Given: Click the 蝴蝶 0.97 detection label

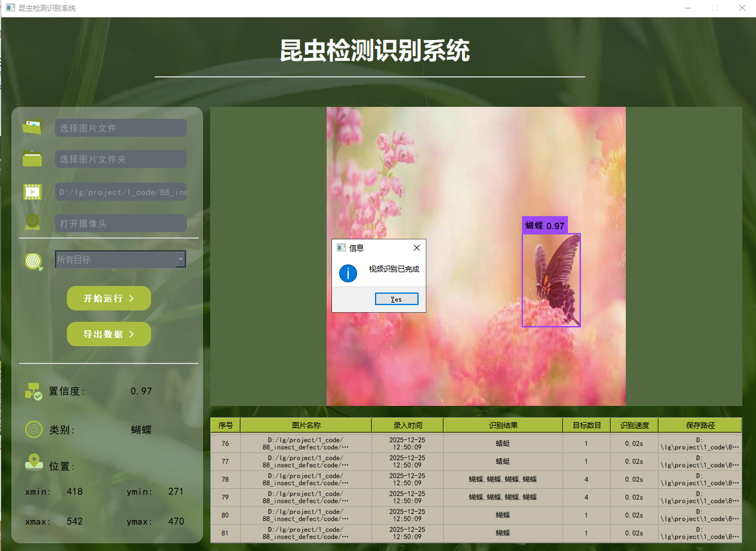Looking at the screenshot, I should [x=545, y=226].
